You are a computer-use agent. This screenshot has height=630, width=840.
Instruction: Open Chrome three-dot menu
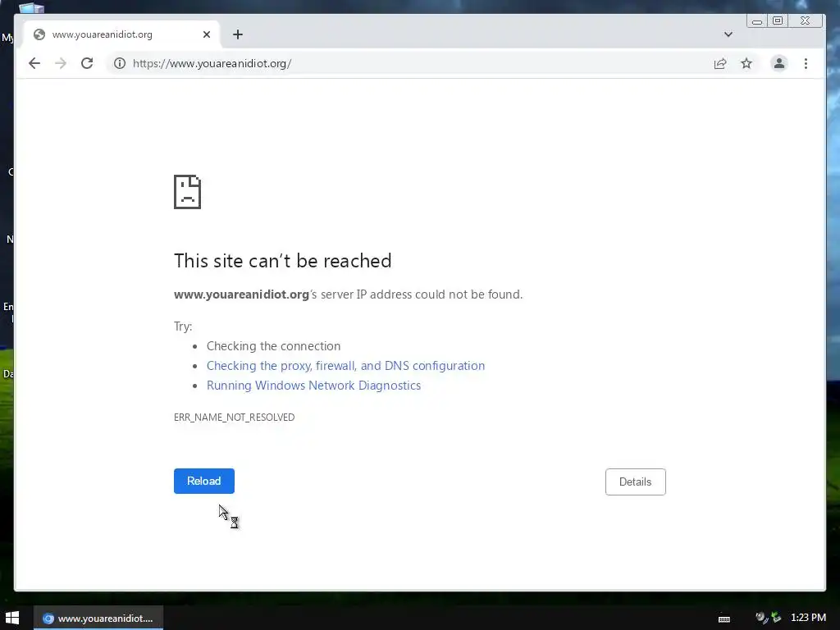pyautogui.click(x=806, y=63)
